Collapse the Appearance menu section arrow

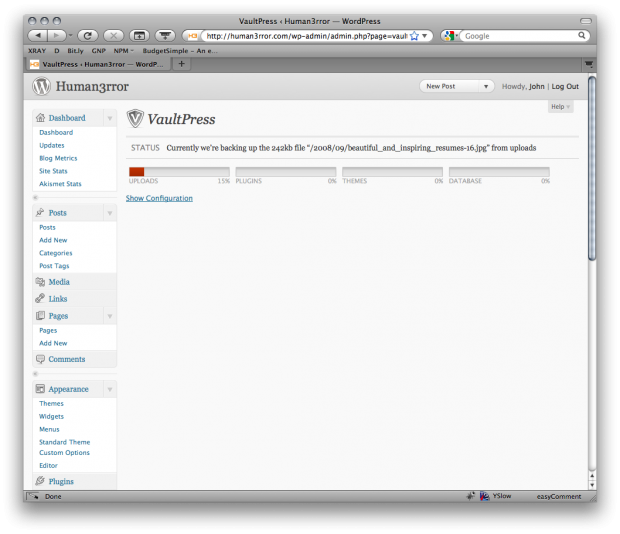110,389
